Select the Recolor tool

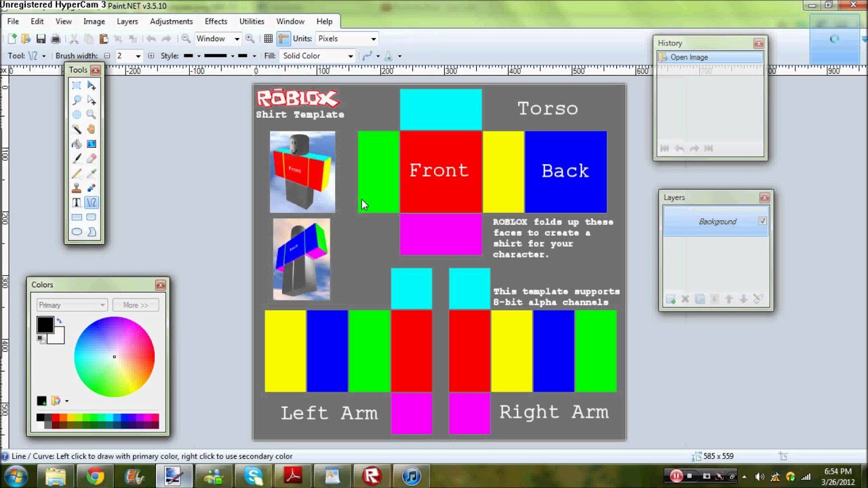coord(91,188)
